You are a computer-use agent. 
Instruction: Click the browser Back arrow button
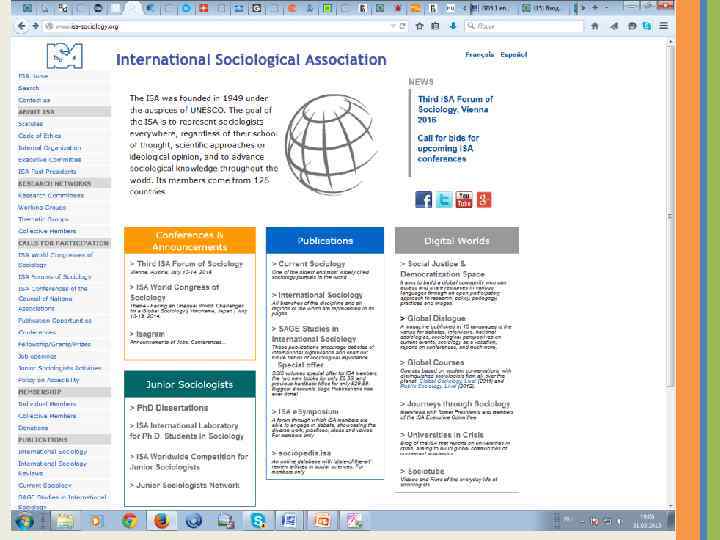tap(21, 26)
